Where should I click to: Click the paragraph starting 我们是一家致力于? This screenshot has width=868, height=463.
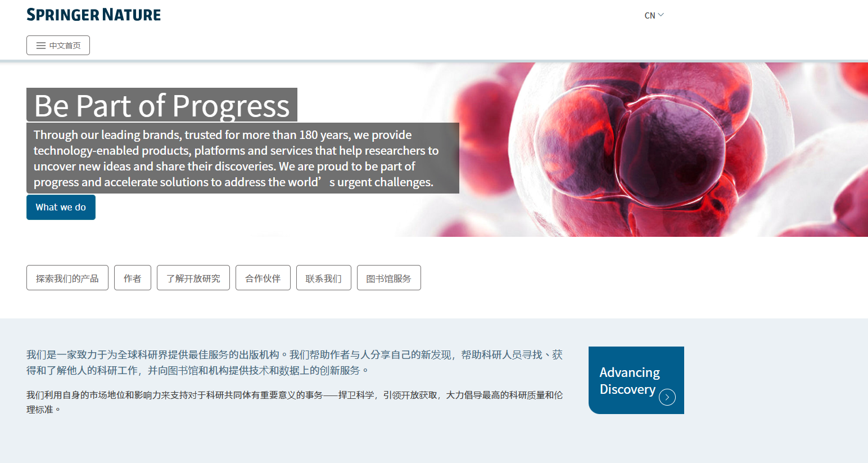(295, 362)
